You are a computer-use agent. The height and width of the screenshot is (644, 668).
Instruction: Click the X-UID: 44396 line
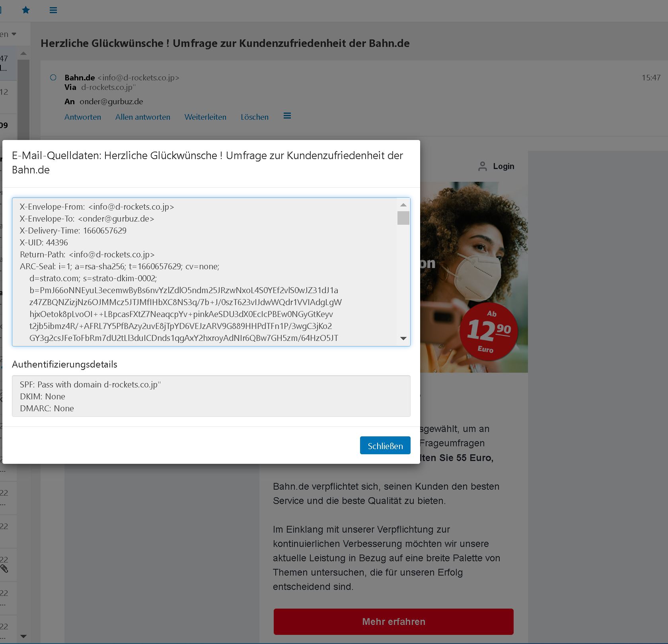pyautogui.click(x=44, y=243)
